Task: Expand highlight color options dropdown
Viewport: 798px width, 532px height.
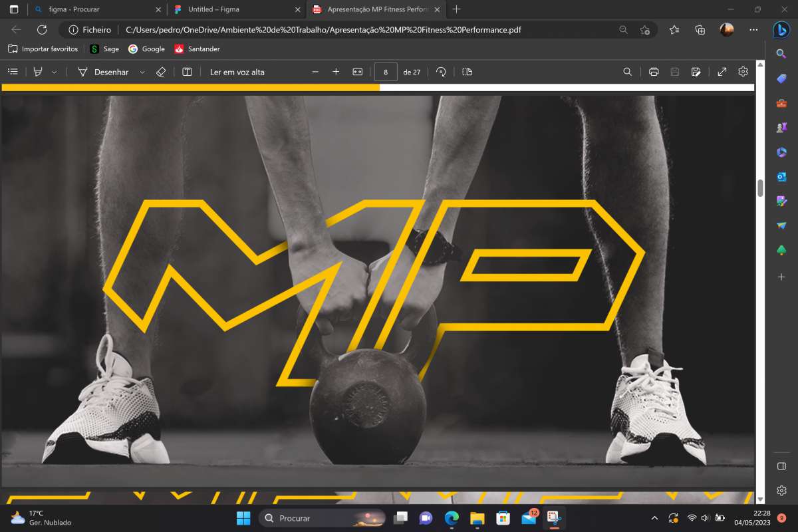Action: 54,72
